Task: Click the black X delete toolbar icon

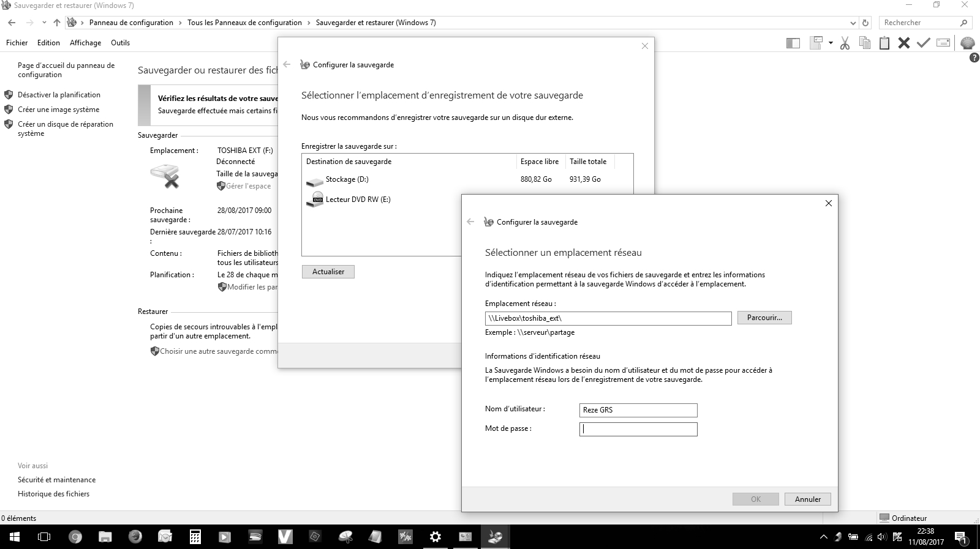Action: [x=904, y=43]
